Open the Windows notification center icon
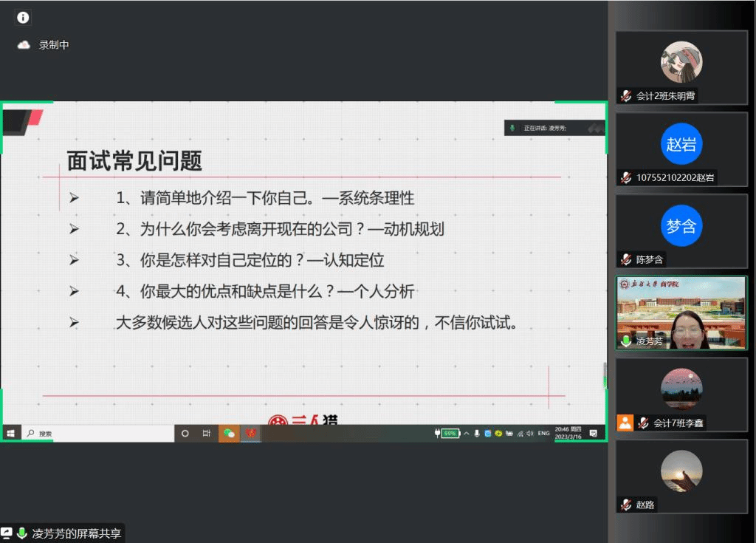 [593, 434]
